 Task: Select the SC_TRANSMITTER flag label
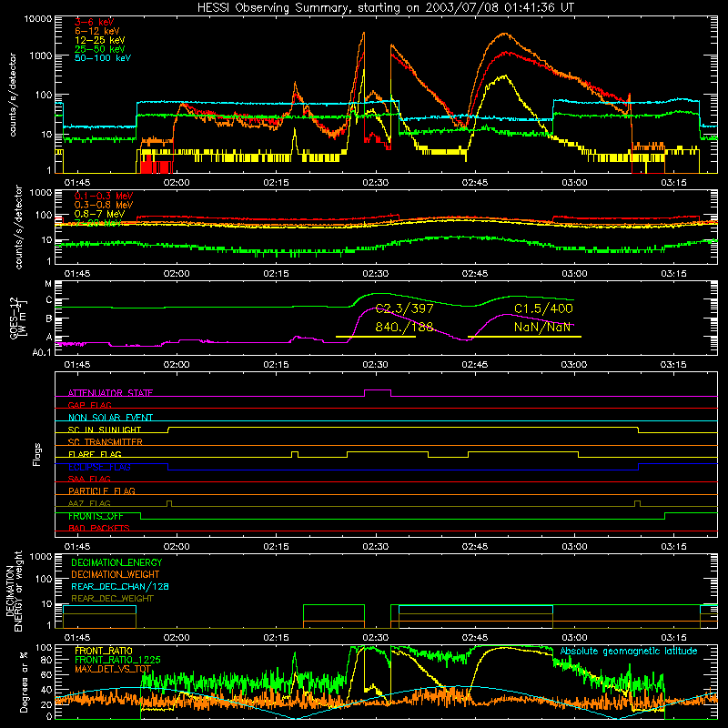[x=106, y=441]
